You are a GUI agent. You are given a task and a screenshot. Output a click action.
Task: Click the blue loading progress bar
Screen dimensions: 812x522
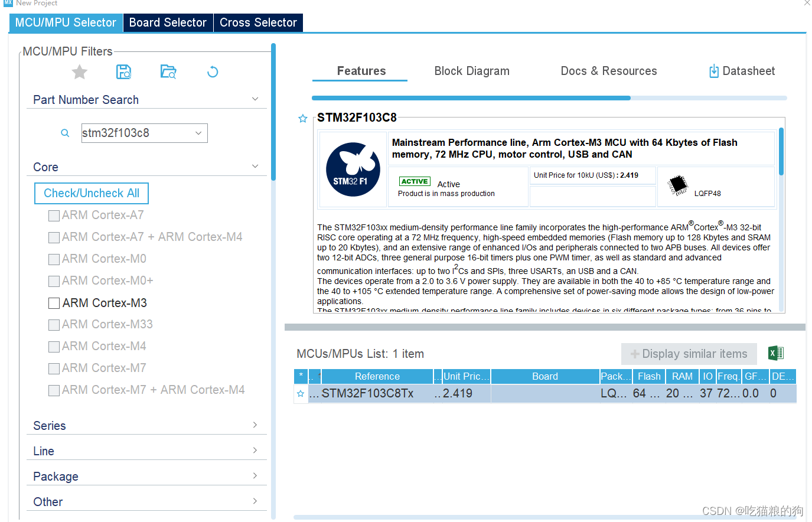coord(471,98)
